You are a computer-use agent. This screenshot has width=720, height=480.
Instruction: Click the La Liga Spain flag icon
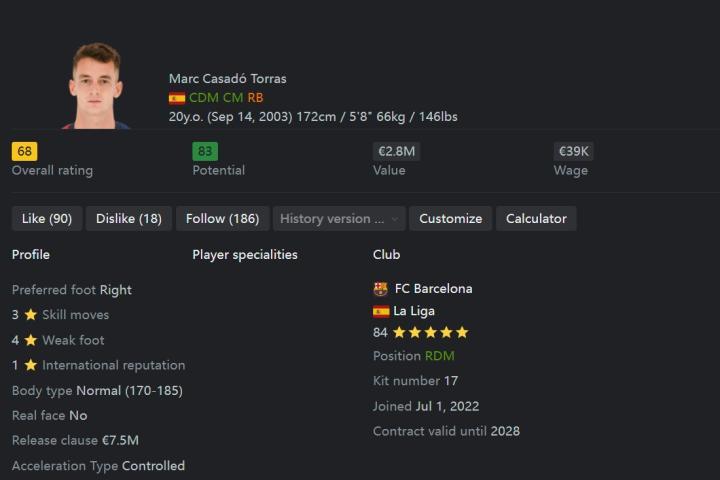click(381, 311)
